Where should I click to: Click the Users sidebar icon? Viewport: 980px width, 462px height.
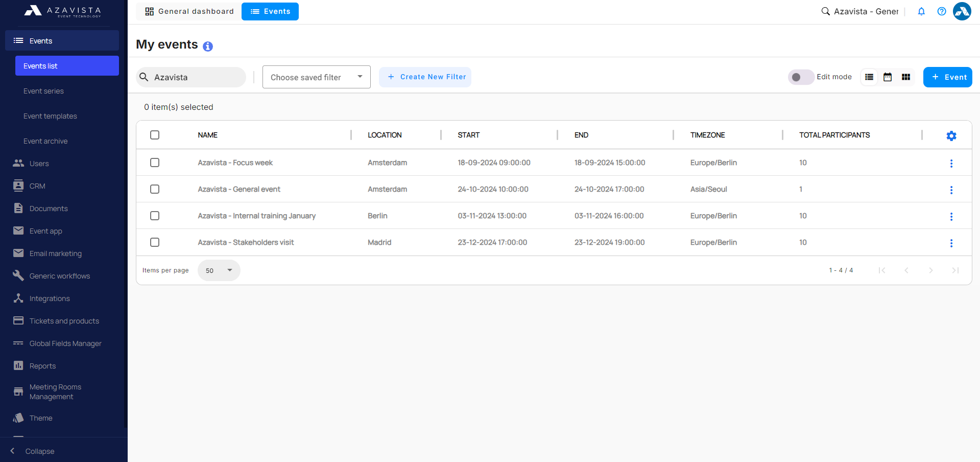18,163
